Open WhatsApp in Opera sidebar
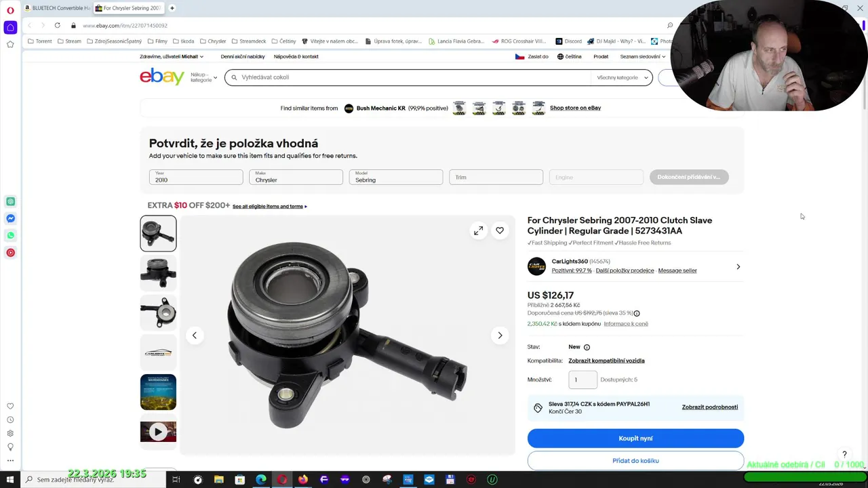The width and height of the screenshot is (868, 488). [x=10, y=235]
